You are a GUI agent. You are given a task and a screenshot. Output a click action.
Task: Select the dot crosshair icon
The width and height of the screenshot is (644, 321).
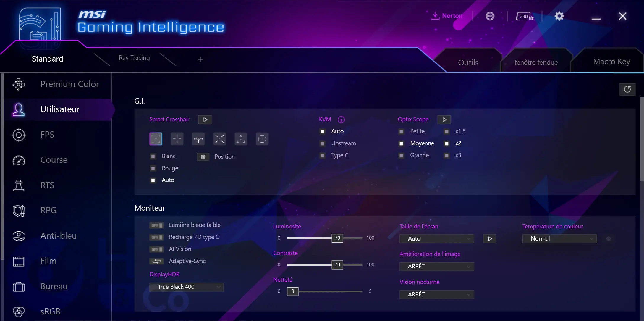[x=263, y=138]
